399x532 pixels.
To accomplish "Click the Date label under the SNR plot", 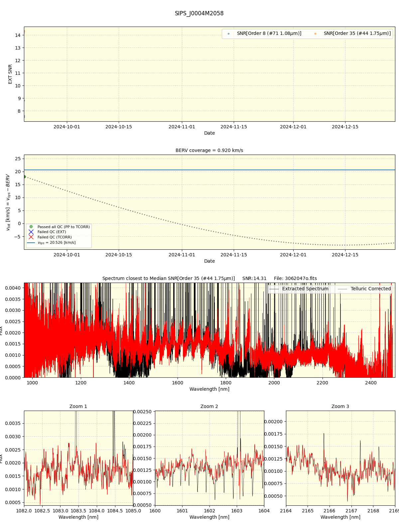I will pos(209,133).
